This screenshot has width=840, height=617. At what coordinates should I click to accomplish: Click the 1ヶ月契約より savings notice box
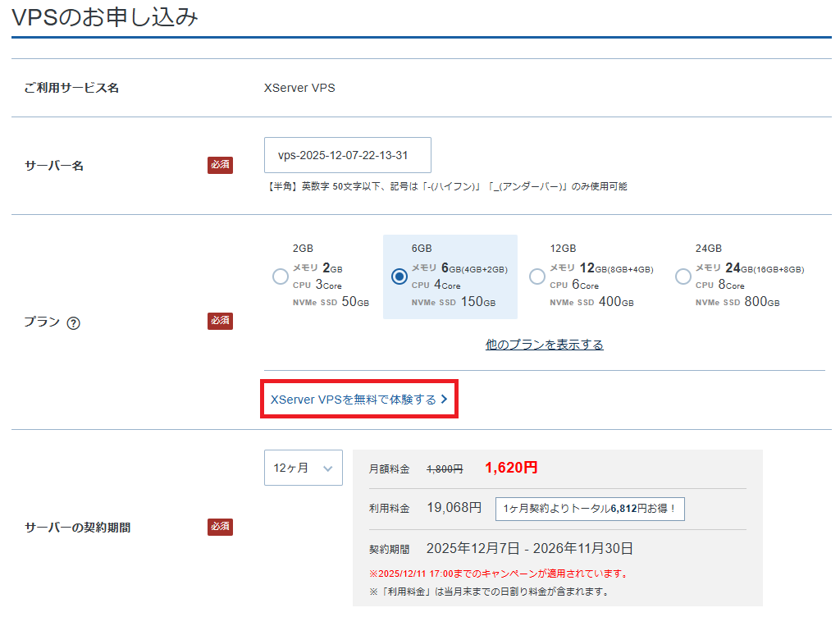(x=590, y=509)
